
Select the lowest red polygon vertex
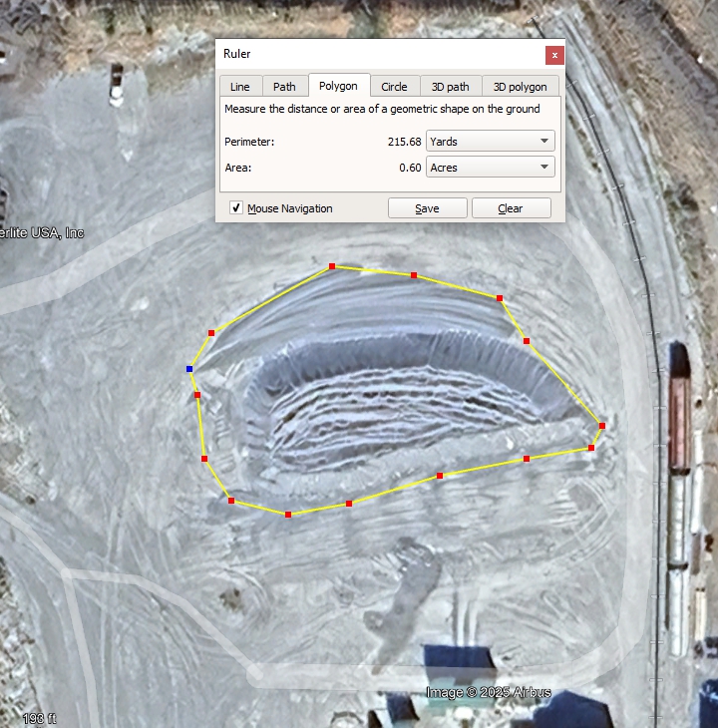(x=288, y=515)
